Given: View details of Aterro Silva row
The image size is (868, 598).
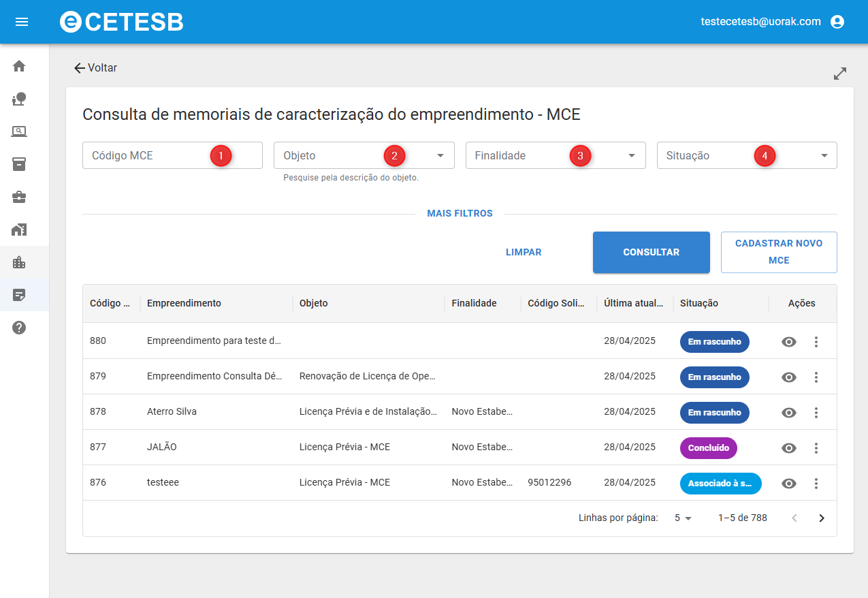Looking at the screenshot, I should point(789,413).
